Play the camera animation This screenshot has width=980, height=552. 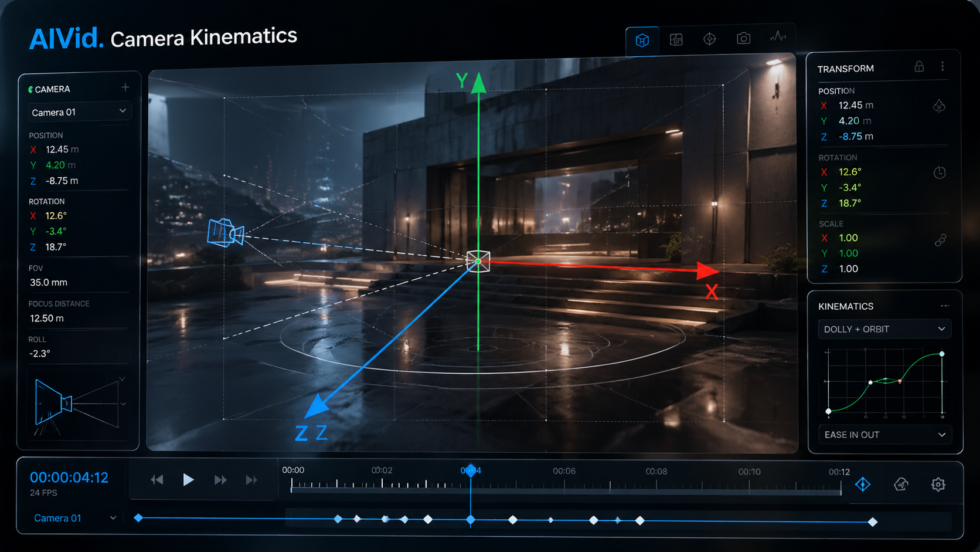click(188, 480)
